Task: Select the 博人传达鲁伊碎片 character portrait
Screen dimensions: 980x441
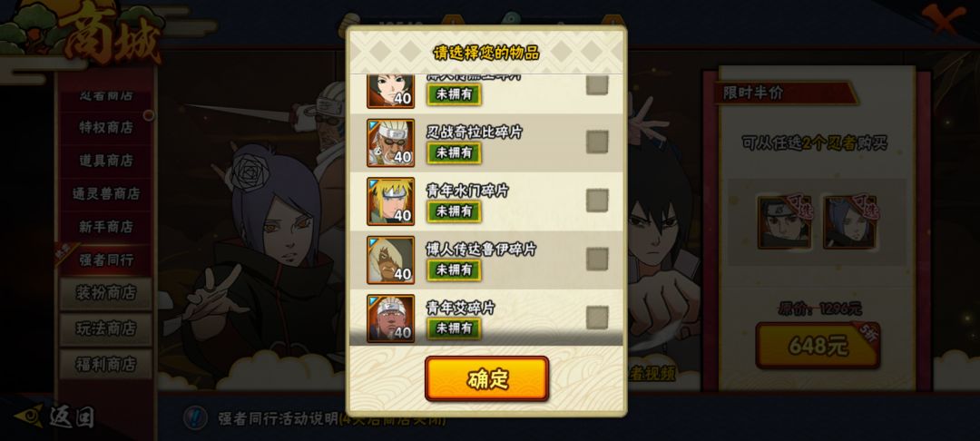Action: tap(390, 260)
